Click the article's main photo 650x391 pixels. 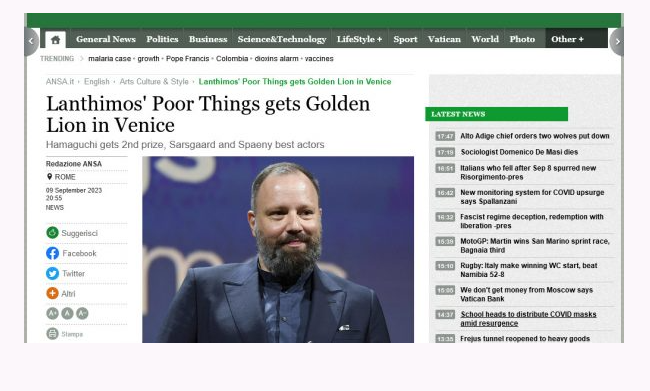coord(278,249)
